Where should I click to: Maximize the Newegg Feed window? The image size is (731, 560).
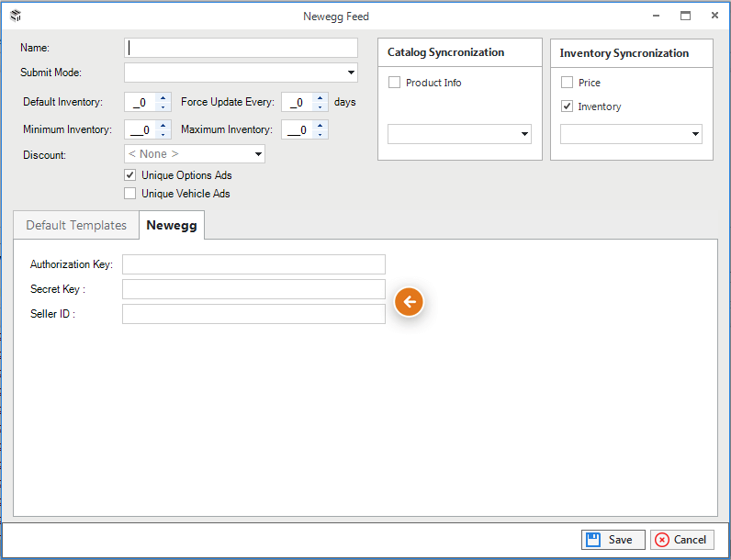685,16
